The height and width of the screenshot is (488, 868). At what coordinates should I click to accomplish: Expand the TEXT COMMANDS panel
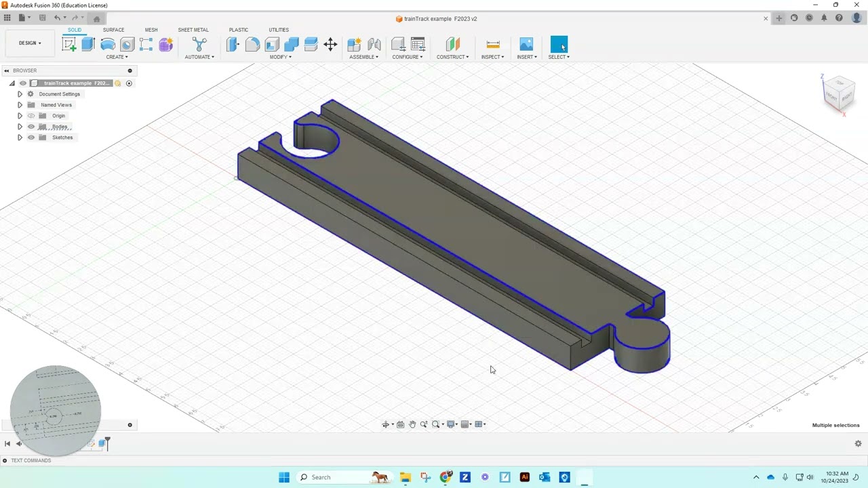pyautogui.click(x=5, y=461)
